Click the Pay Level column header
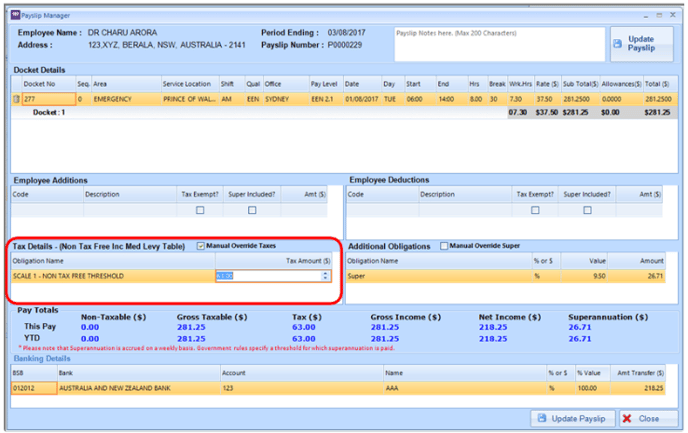This screenshot has width=688, height=433. point(326,84)
